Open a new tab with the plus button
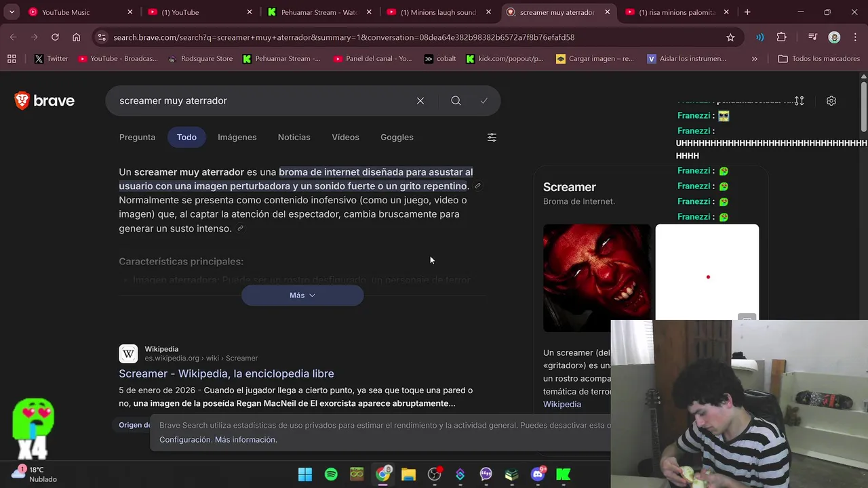The height and width of the screenshot is (488, 868). (747, 12)
